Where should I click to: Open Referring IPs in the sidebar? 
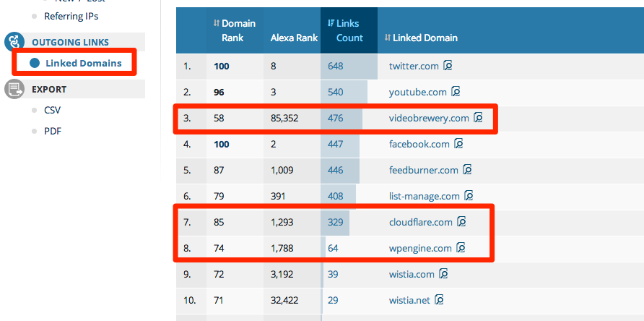(x=71, y=17)
